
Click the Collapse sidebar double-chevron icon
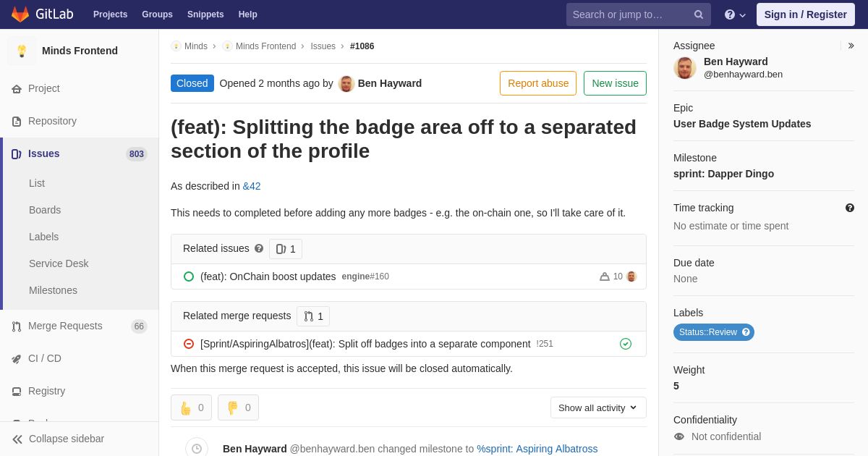(x=17, y=439)
